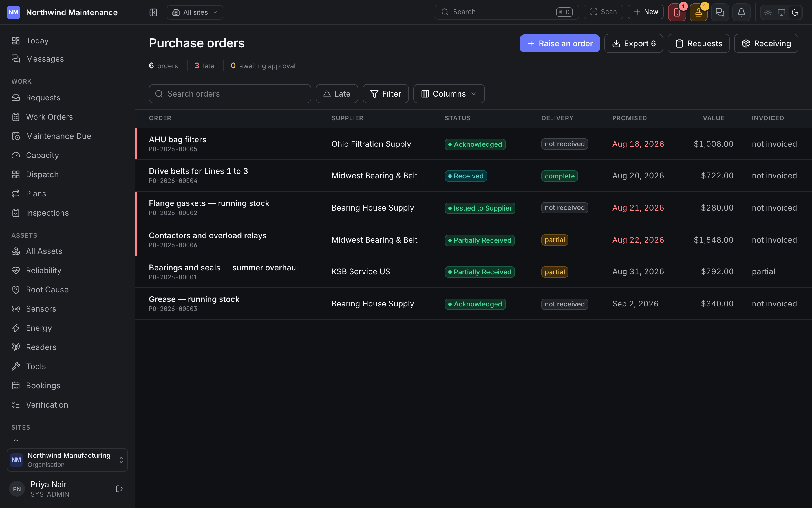Viewport: 812px width, 508px height.
Task: Open the Receiving page button
Action: [766, 43]
